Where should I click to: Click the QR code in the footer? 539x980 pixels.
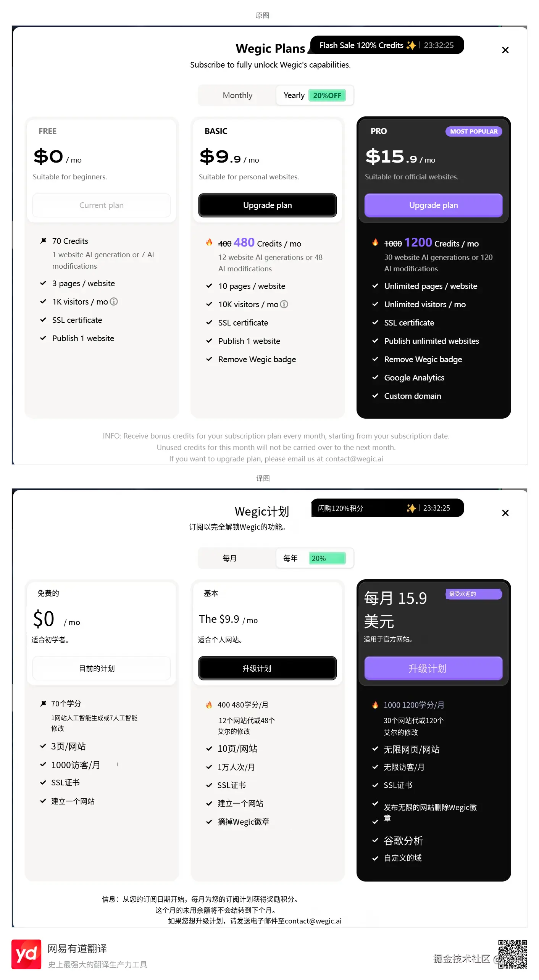point(512,954)
